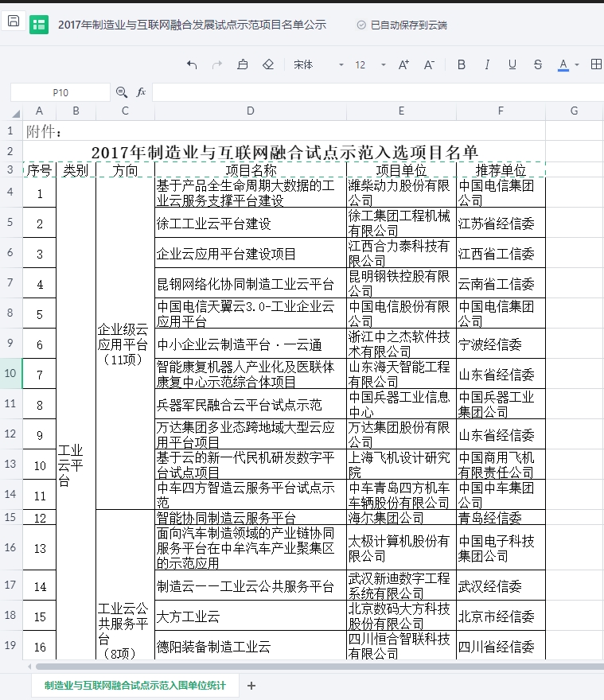Click the merged title cell in row 2
This screenshot has height=700, width=604.
[284, 152]
